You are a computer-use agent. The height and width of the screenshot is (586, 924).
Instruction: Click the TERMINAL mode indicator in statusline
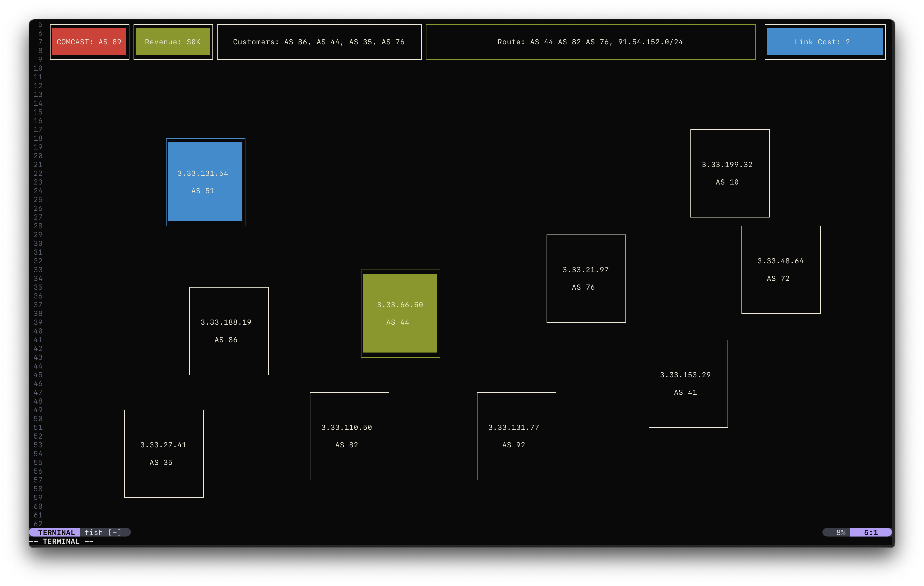click(56, 532)
